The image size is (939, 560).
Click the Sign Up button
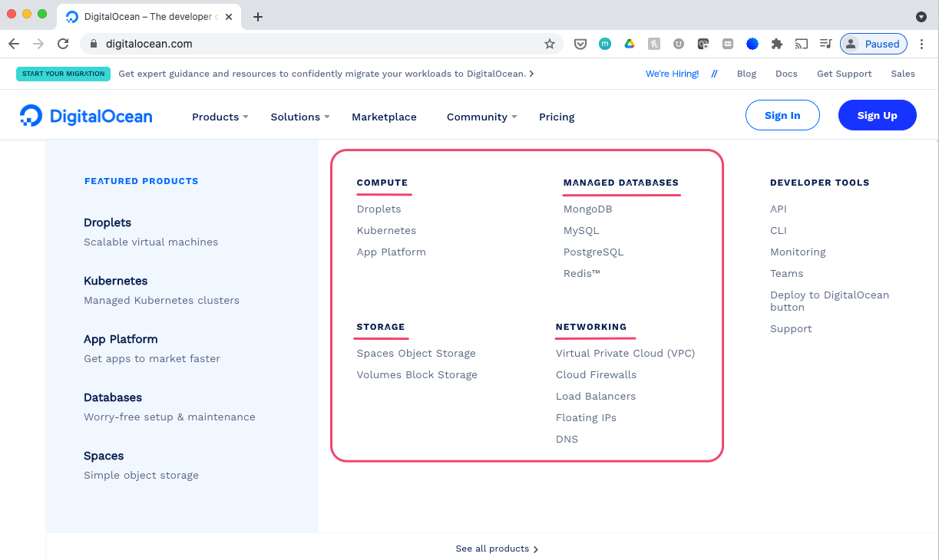point(877,115)
